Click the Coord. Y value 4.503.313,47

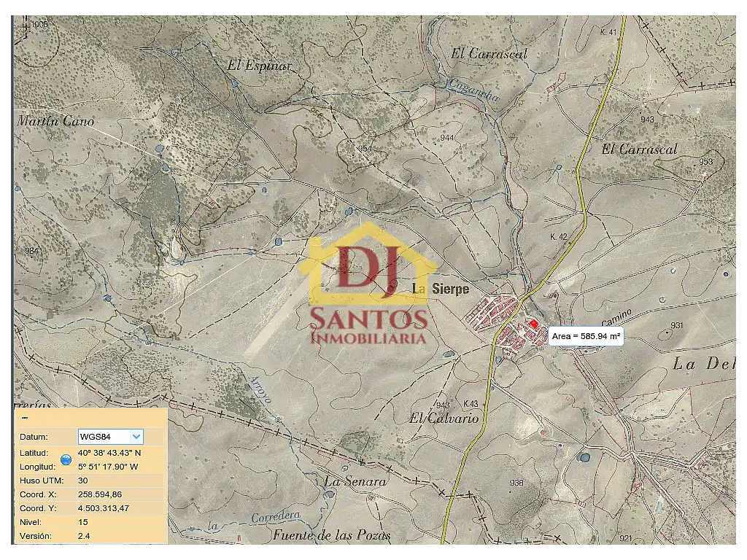click(x=104, y=508)
